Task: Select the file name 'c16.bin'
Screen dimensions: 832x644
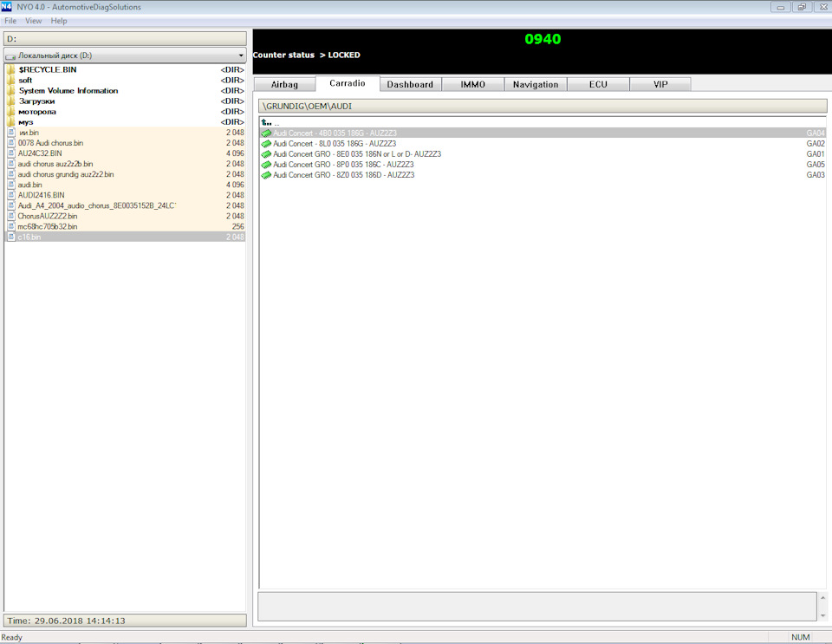Action: (29, 237)
